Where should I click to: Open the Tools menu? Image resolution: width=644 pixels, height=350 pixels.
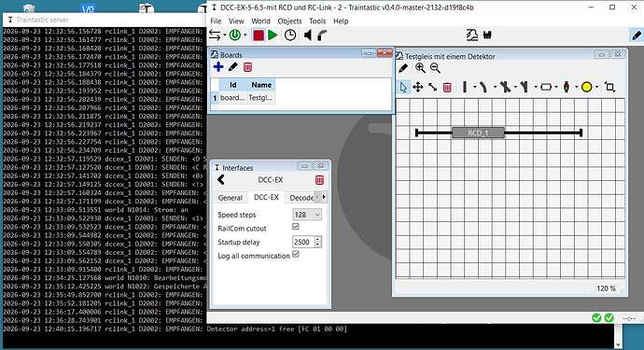coord(317,21)
